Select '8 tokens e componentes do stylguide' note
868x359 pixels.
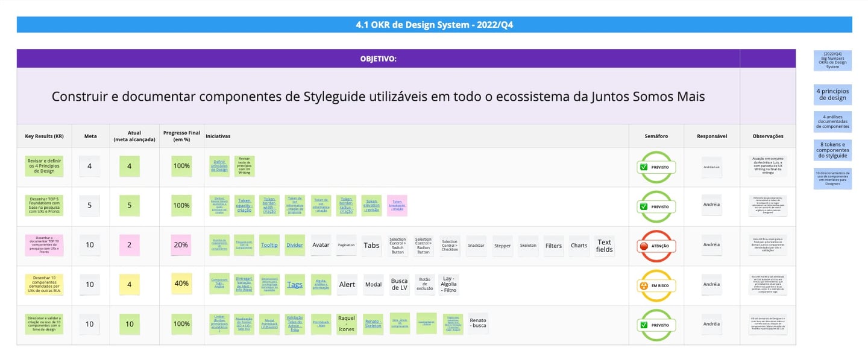tap(832, 150)
